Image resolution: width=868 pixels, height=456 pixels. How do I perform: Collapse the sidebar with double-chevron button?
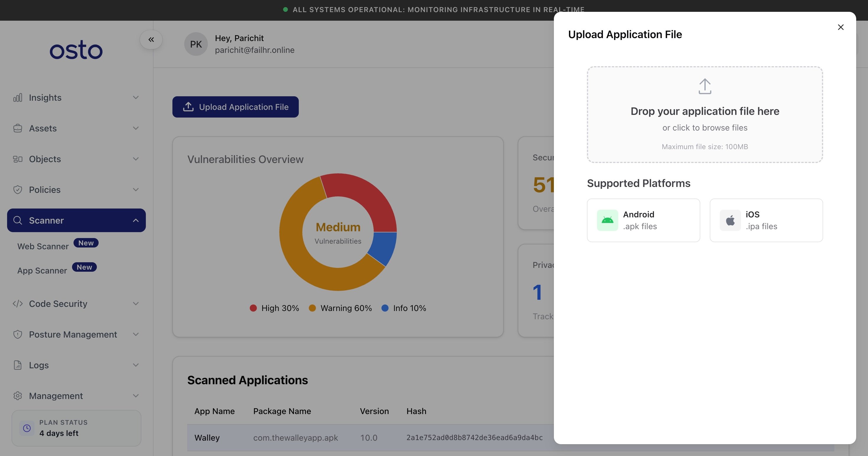151,40
